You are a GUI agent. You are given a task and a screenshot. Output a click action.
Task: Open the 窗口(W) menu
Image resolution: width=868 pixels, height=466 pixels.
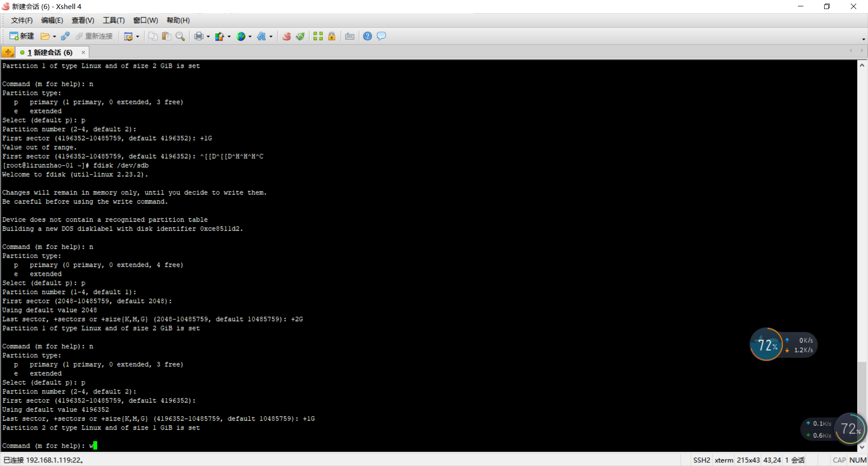(146, 20)
